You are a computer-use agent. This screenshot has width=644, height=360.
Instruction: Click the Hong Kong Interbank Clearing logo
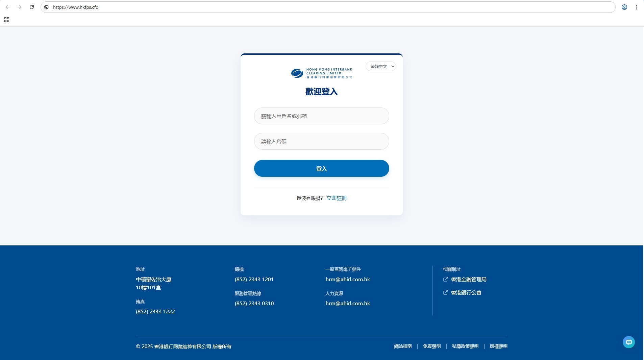tap(321, 73)
